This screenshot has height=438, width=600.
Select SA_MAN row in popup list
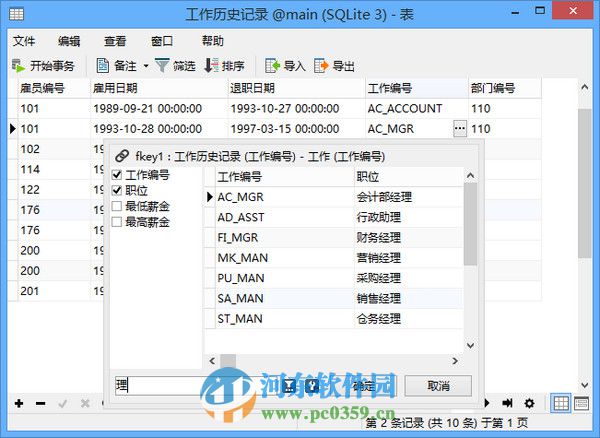(334, 298)
